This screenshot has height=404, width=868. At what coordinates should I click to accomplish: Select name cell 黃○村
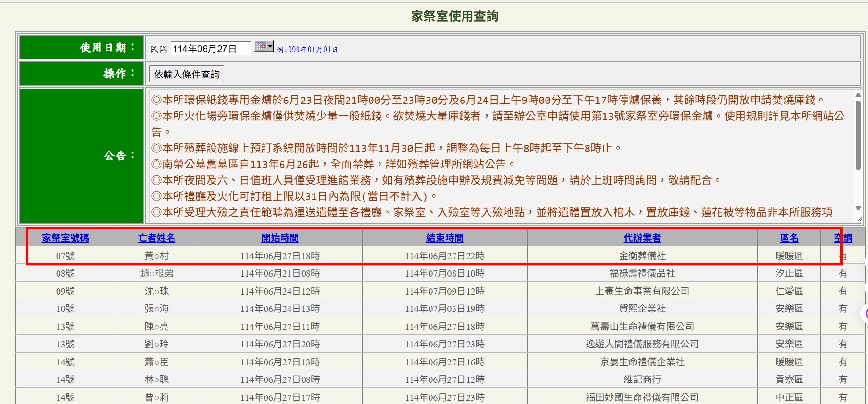tap(157, 256)
